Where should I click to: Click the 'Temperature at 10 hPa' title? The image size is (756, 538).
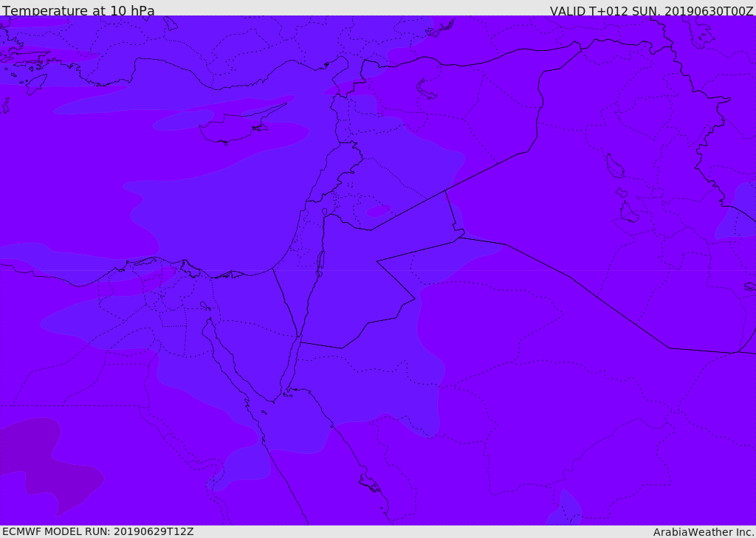(x=78, y=10)
